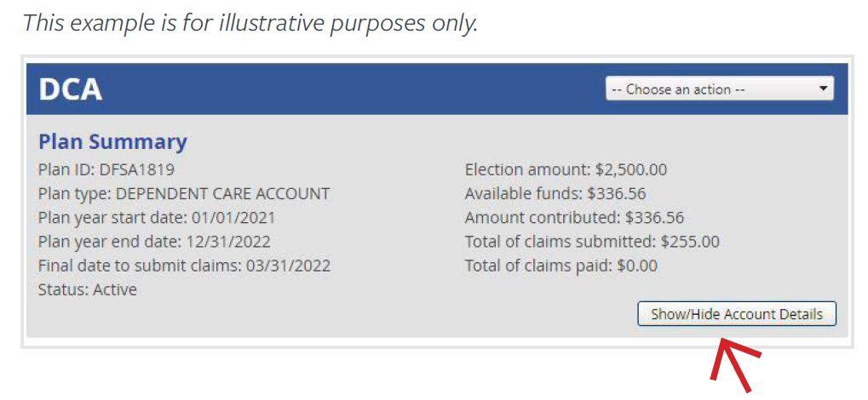Image resolution: width=868 pixels, height=400 pixels.
Task: Click the Plan type label
Action: click(x=75, y=193)
